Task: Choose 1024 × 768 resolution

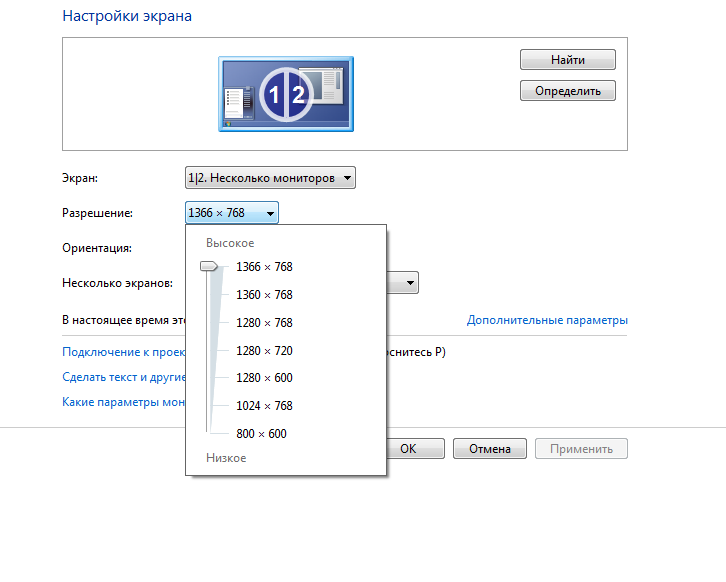Action: 264,406
